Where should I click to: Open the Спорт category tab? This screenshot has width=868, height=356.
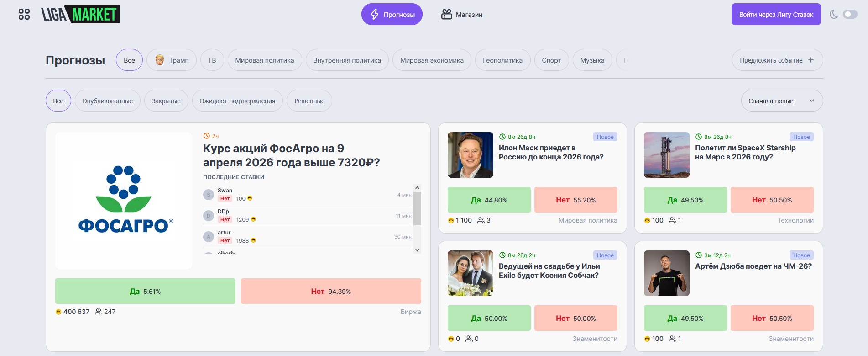coord(551,60)
